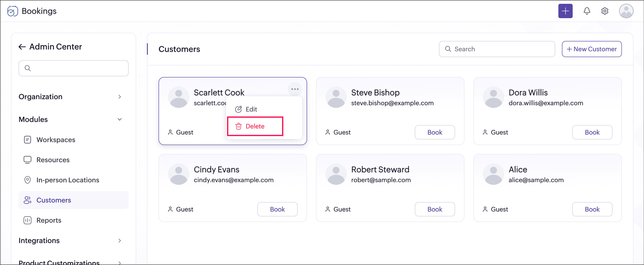Click the Resources monitor icon
The image size is (644, 265).
click(28, 160)
